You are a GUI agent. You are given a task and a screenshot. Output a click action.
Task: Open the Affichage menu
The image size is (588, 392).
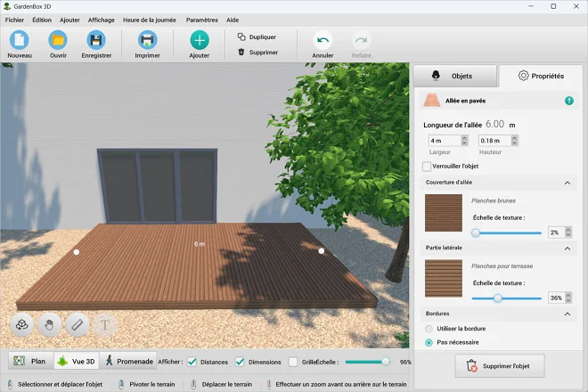[101, 19]
